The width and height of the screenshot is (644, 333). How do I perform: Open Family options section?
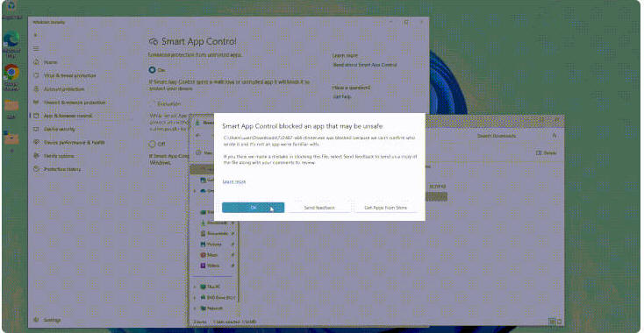point(54,156)
